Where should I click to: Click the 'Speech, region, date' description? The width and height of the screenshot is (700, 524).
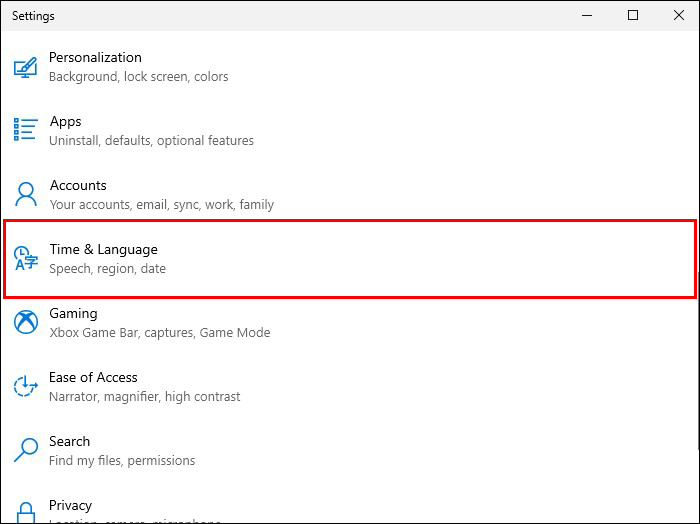pyautogui.click(x=107, y=269)
